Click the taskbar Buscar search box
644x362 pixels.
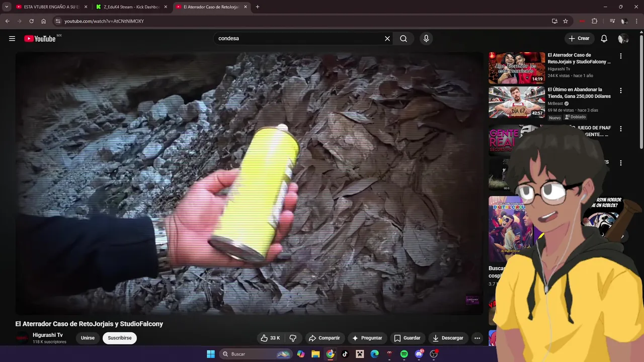[257, 354]
